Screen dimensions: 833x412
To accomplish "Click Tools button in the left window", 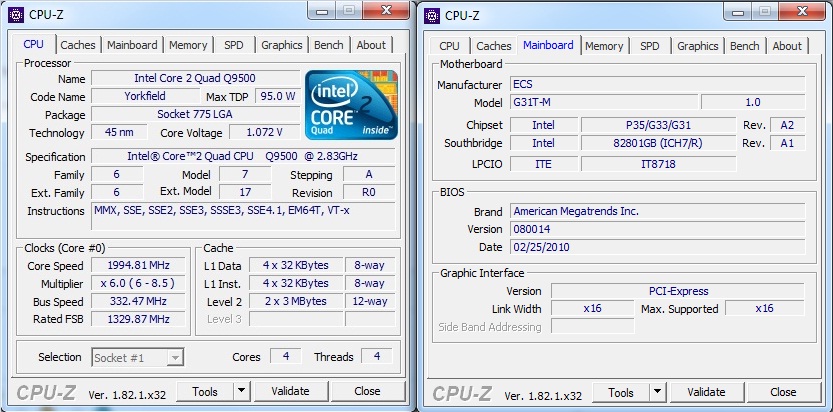I will (205, 392).
